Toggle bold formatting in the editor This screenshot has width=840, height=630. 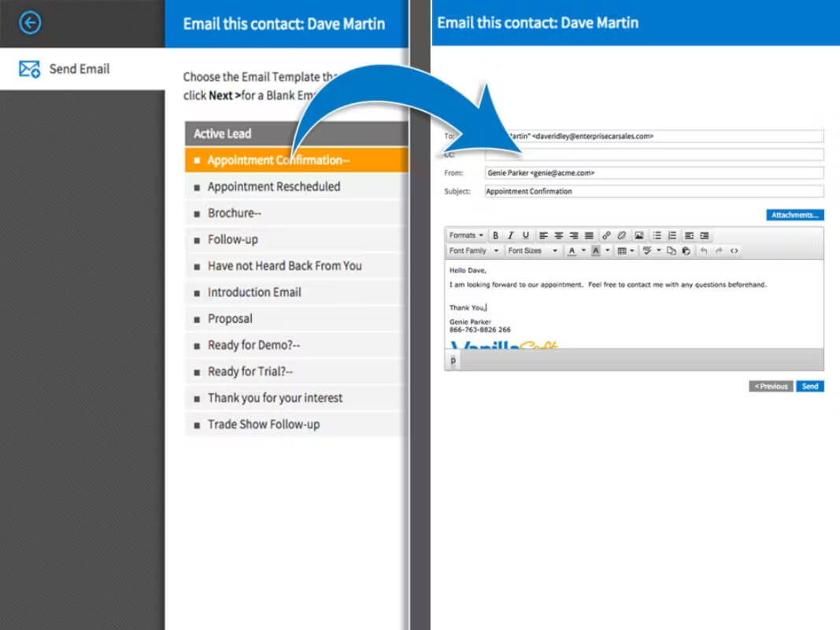pos(495,235)
